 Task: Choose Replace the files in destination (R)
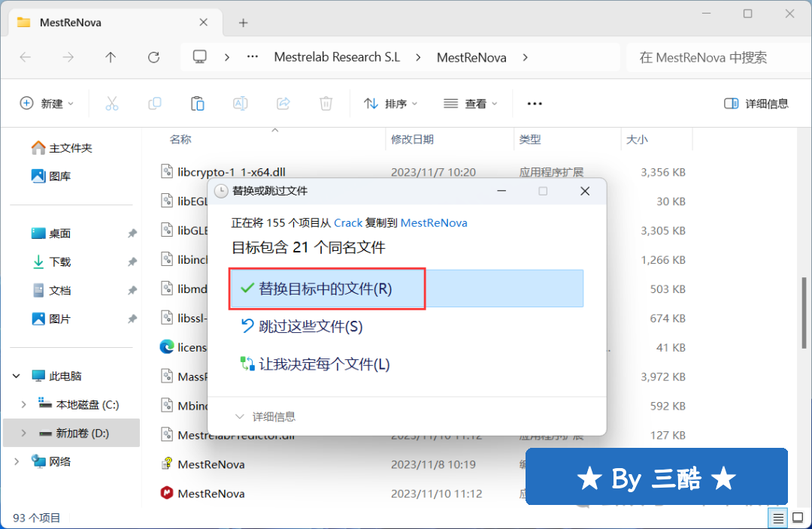[x=407, y=289]
